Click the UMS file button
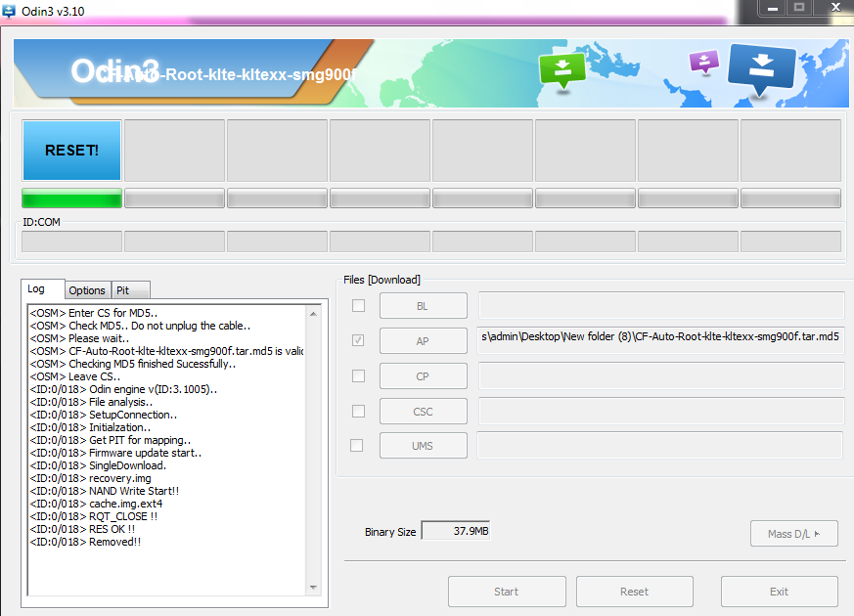The width and height of the screenshot is (854, 616). (424, 446)
